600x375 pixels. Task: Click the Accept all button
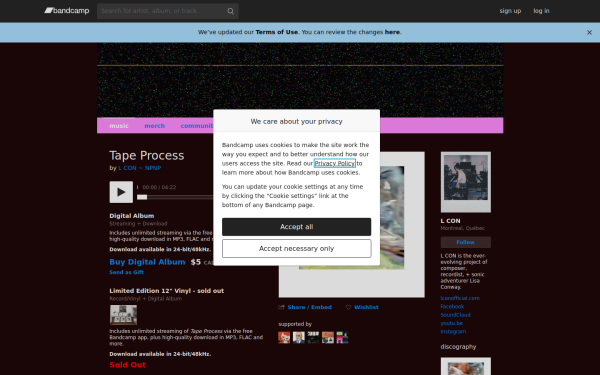[x=297, y=227]
